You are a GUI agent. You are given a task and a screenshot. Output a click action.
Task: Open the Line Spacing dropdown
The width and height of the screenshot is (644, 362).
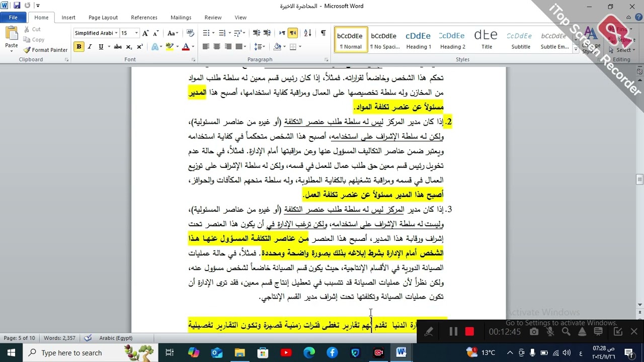coord(260,47)
